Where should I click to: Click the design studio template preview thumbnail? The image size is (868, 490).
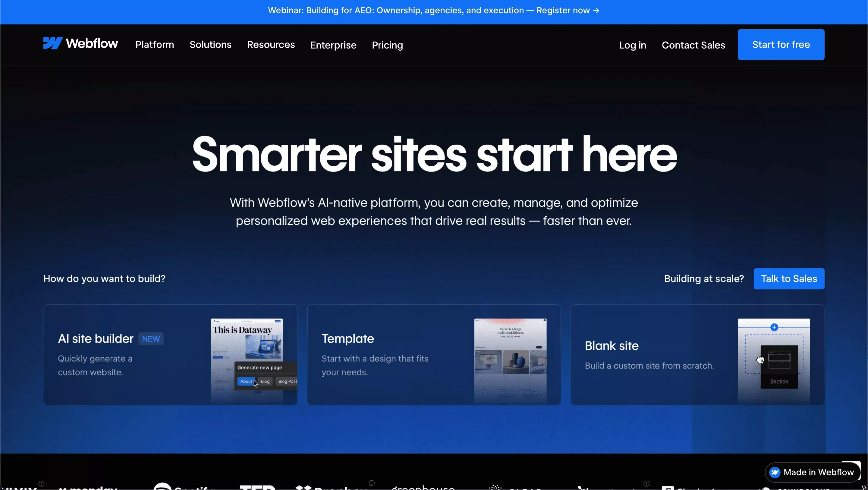(511, 361)
